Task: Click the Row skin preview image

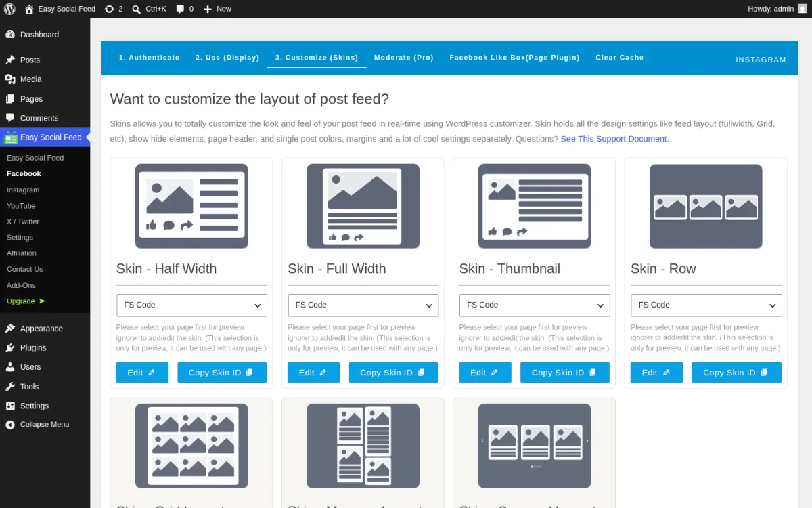Action: [706, 206]
